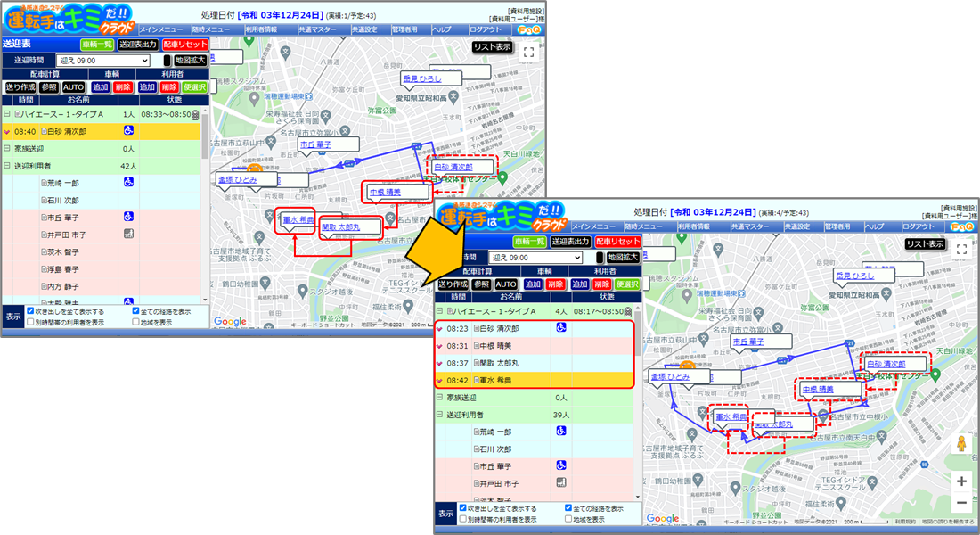The image size is (980, 535).
Task: Select the 浮島 春子 row in the user list
Action: (x=102, y=269)
